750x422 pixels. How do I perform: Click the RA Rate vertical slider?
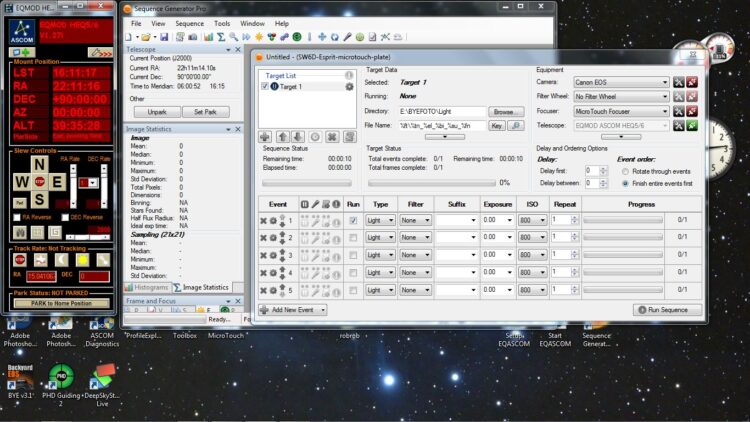point(73,186)
